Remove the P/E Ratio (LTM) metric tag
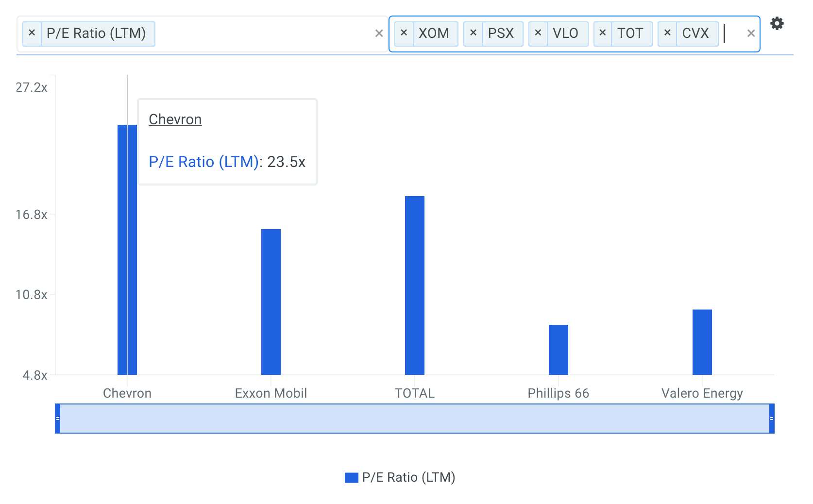Screen dimensions: 813x504 (32, 34)
